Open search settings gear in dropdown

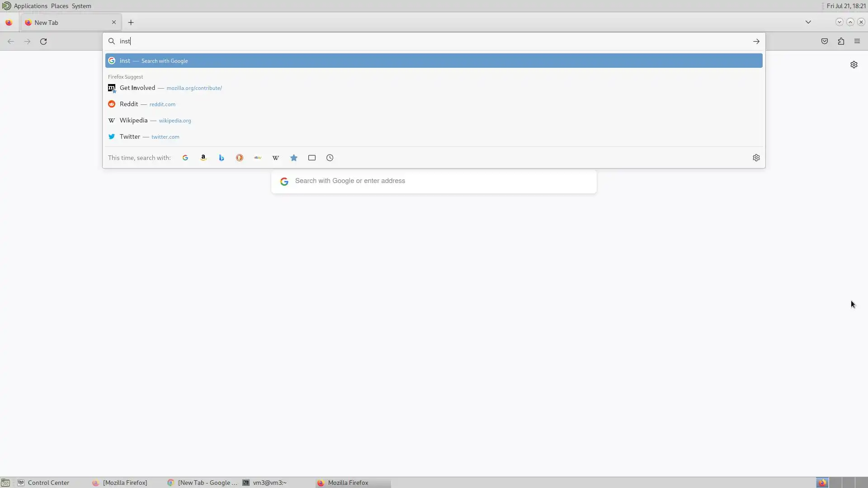pos(756,158)
